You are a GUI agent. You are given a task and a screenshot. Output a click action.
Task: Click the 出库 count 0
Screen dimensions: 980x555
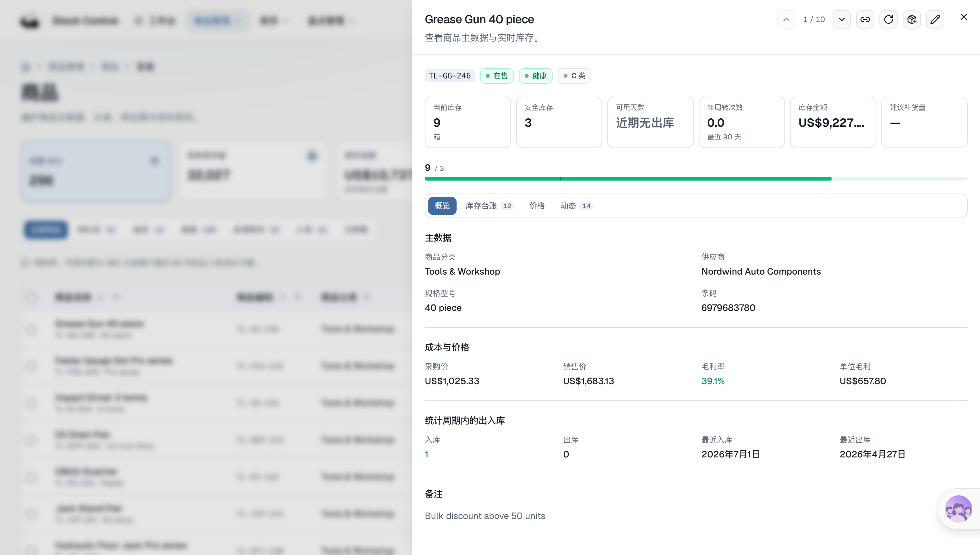(x=566, y=454)
